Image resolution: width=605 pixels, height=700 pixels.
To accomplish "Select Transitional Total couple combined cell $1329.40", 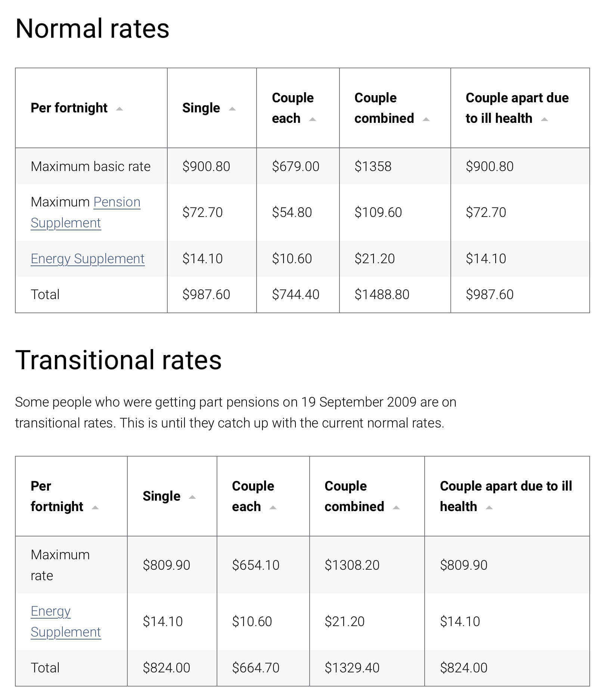I will tap(367, 668).
